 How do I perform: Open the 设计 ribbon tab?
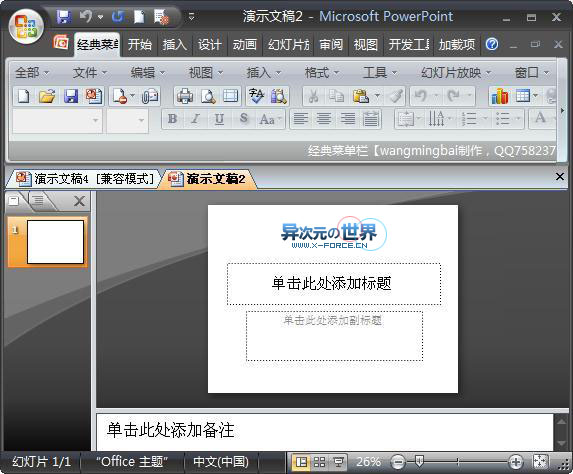tap(210, 45)
